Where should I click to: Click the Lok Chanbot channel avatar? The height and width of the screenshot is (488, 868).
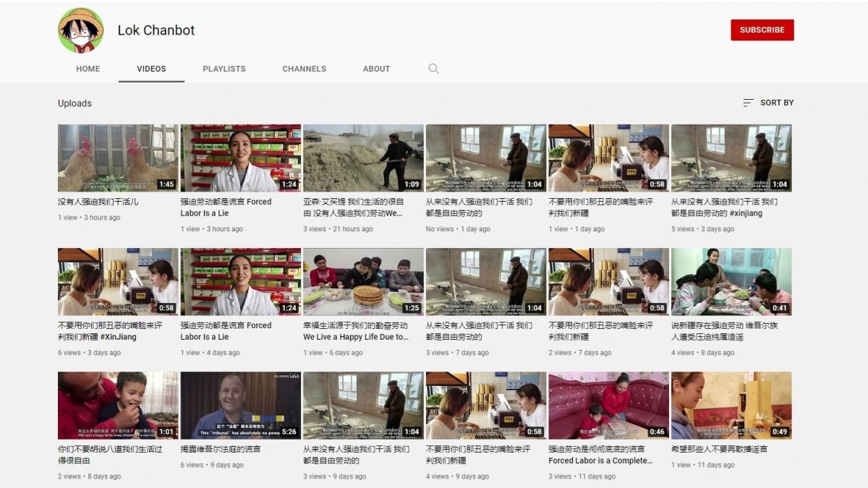[x=81, y=30]
